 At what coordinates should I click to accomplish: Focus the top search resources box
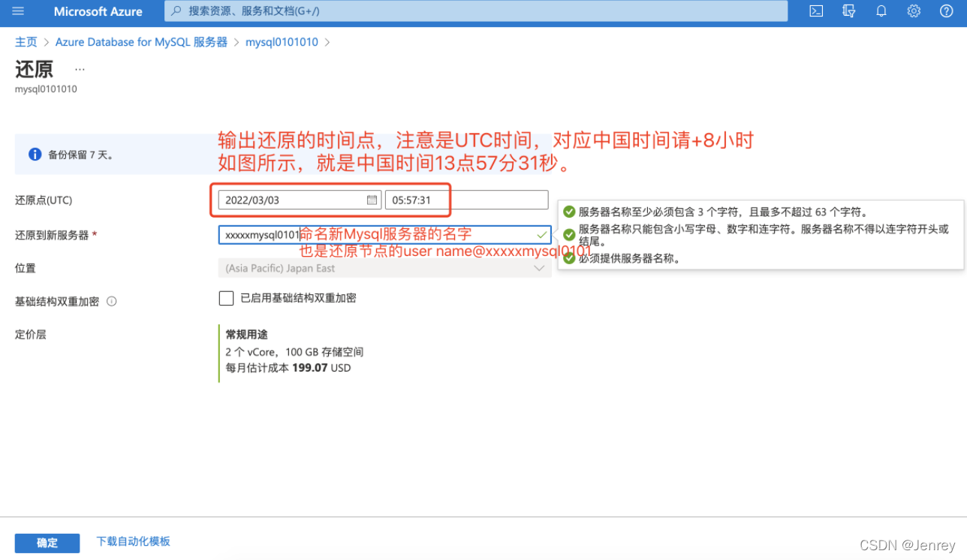[476, 11]
